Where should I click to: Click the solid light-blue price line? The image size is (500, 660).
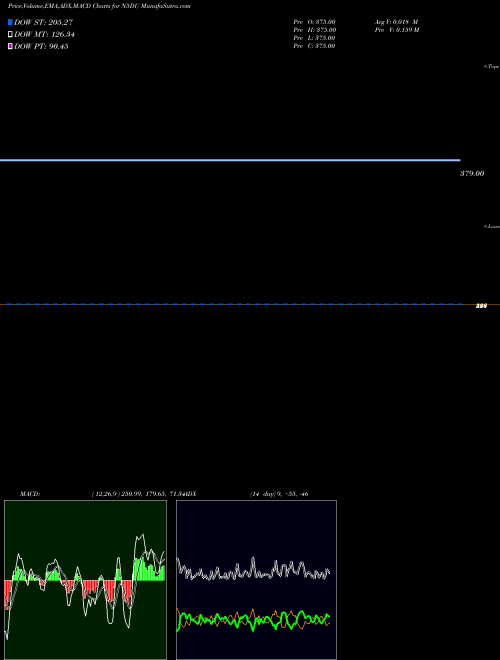pos(230,160)
